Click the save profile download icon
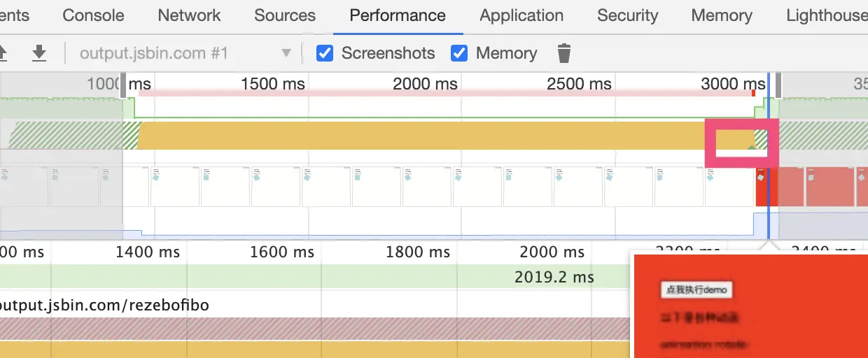 [x=39, y=53]
